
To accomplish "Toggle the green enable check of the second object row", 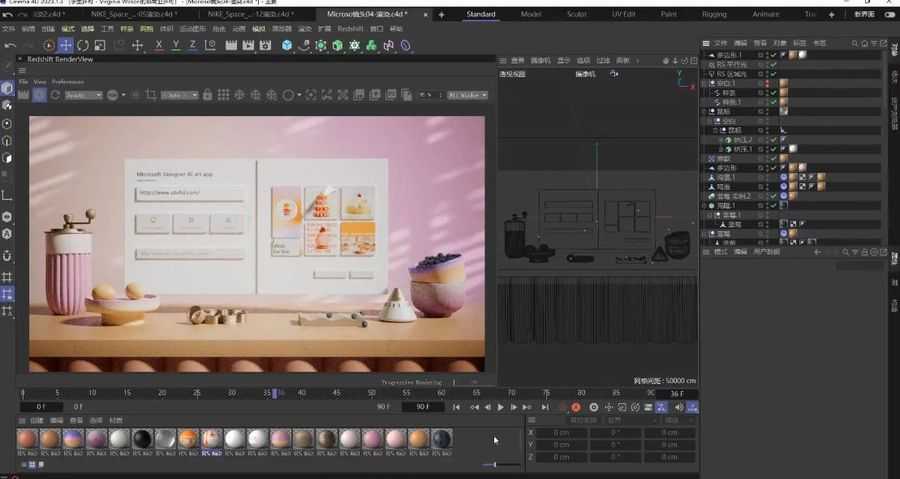I will [x=774, y=65].
